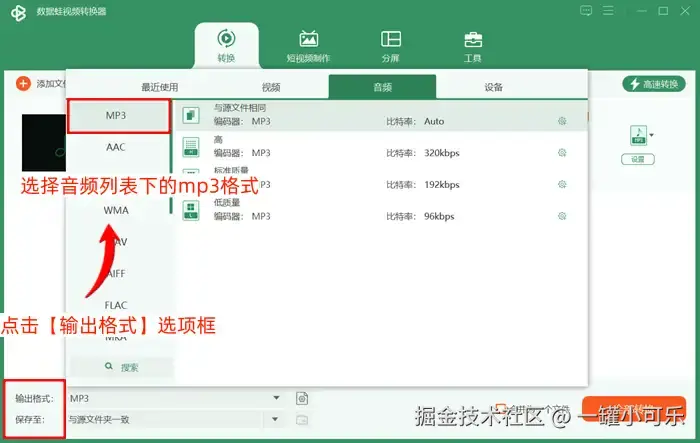Select the 低质量 96kbps preset
Image resolution: width=700 pixels, height=443 pixels.
coord(380,210)
